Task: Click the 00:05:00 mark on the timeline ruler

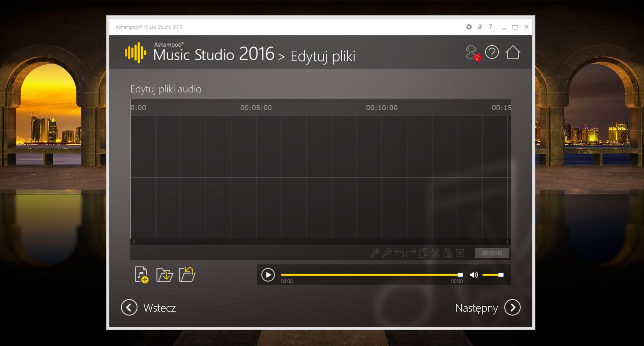Action: 256,108
